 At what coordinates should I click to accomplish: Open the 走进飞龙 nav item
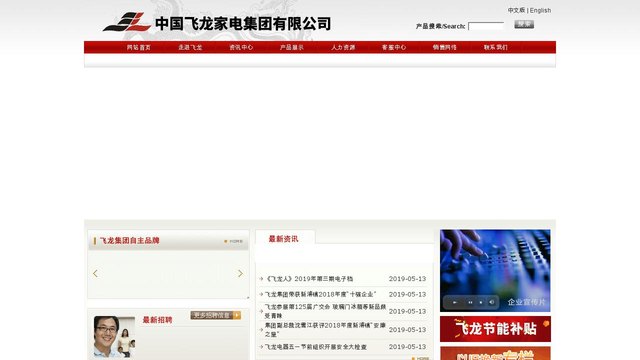point(190,47)
